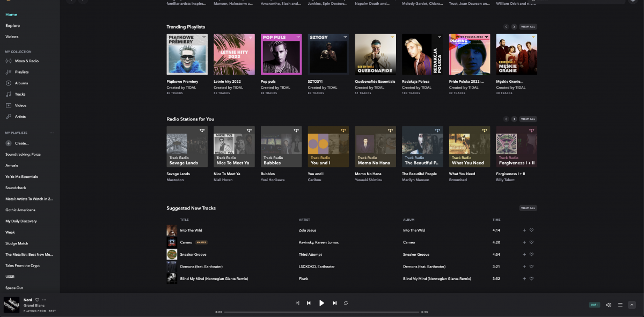This screenshot has width=644, height=317.
Task: Click the Create playlist plus icon
Action: coord(9,143)
